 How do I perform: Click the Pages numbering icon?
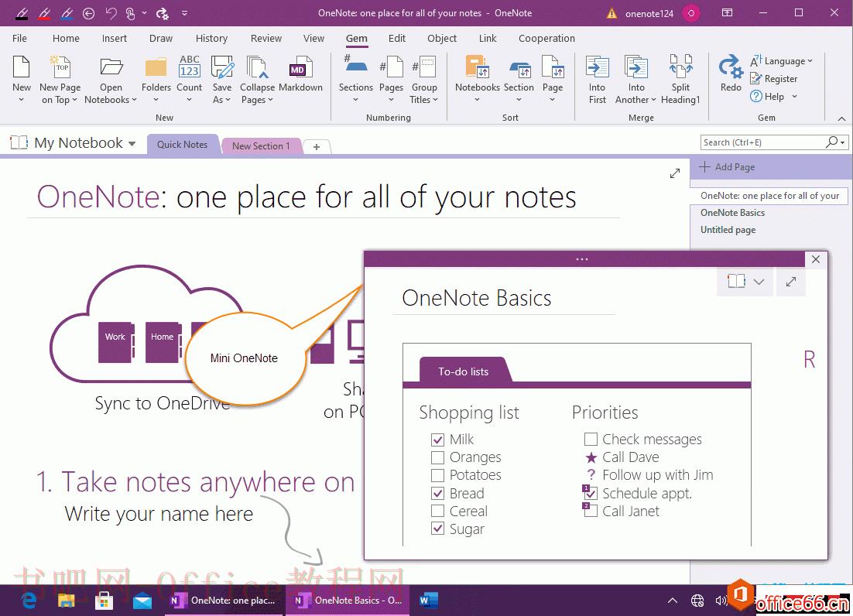391,67
